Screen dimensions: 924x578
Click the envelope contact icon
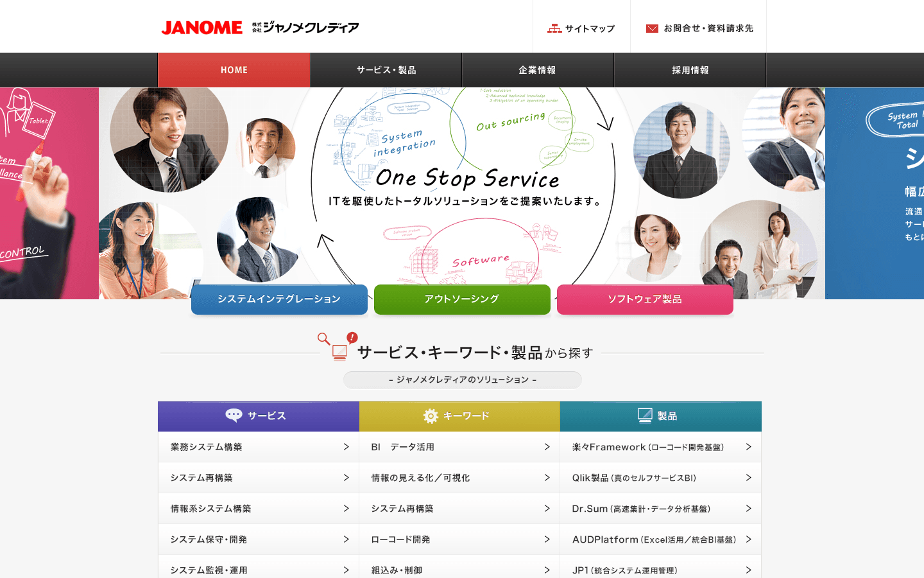pos(652,28)
